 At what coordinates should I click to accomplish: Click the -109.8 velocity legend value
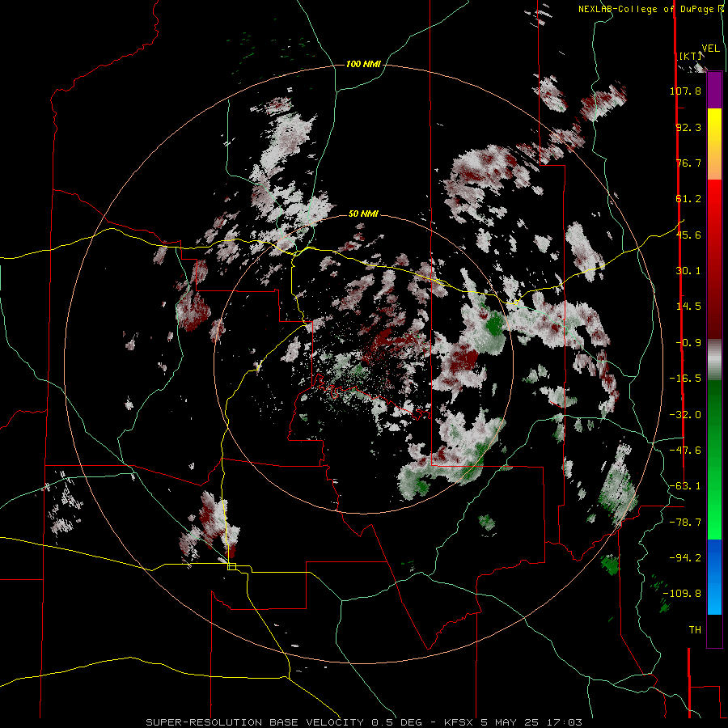(683, 594)
